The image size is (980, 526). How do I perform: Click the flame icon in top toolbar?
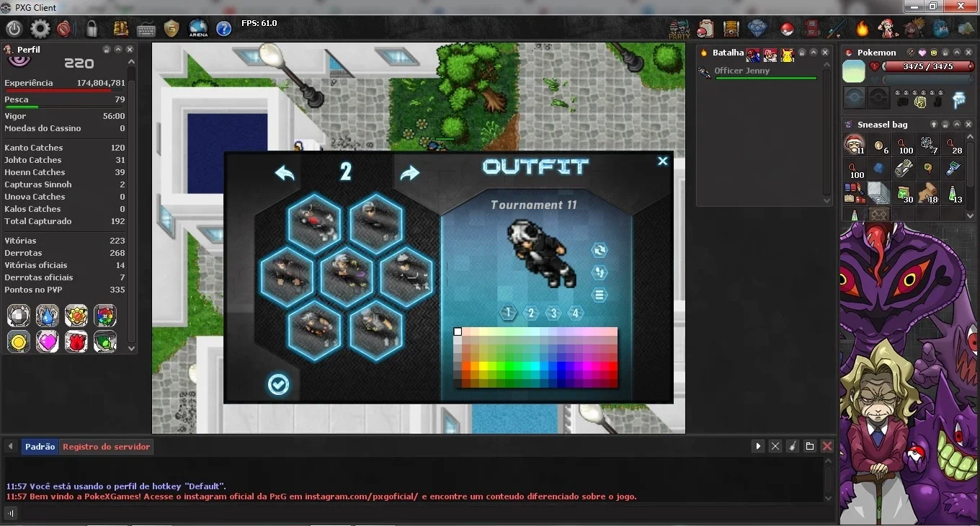[x=863, y=29]
